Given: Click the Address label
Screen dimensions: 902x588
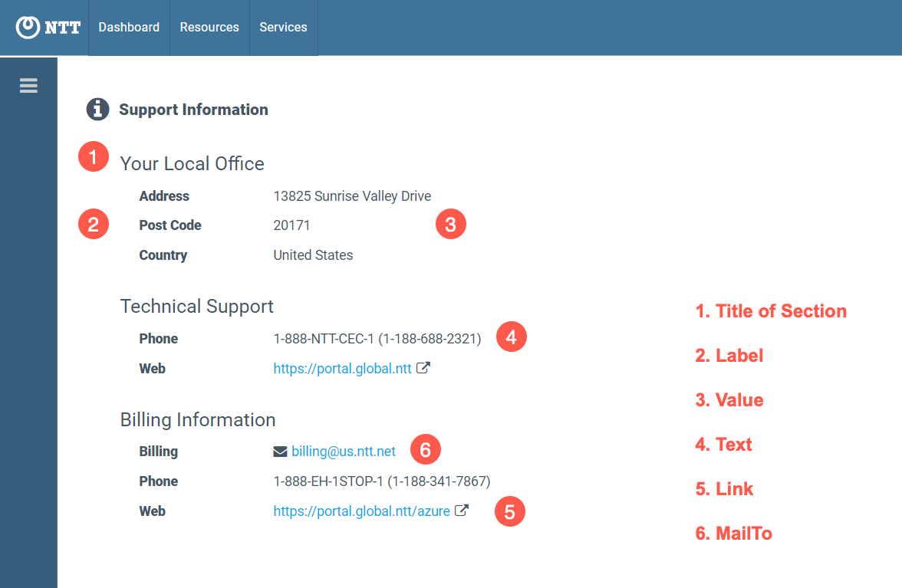Looking at the screenshot, I should click(x=164, y=196).
